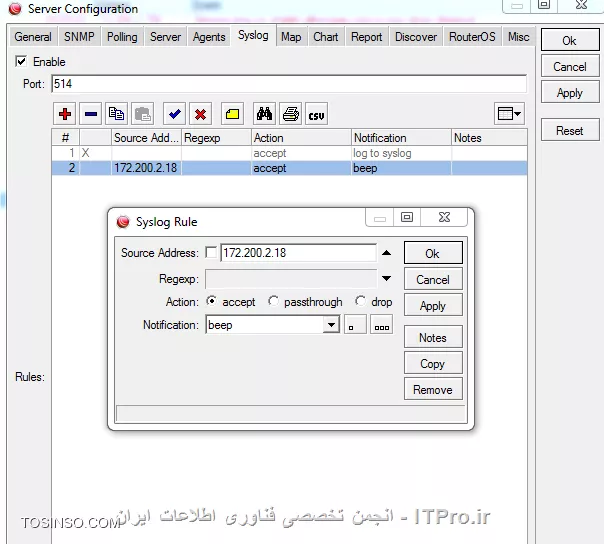
Task: Select rule row 1 with log to syslog
Action: click(x=289, y=153)
